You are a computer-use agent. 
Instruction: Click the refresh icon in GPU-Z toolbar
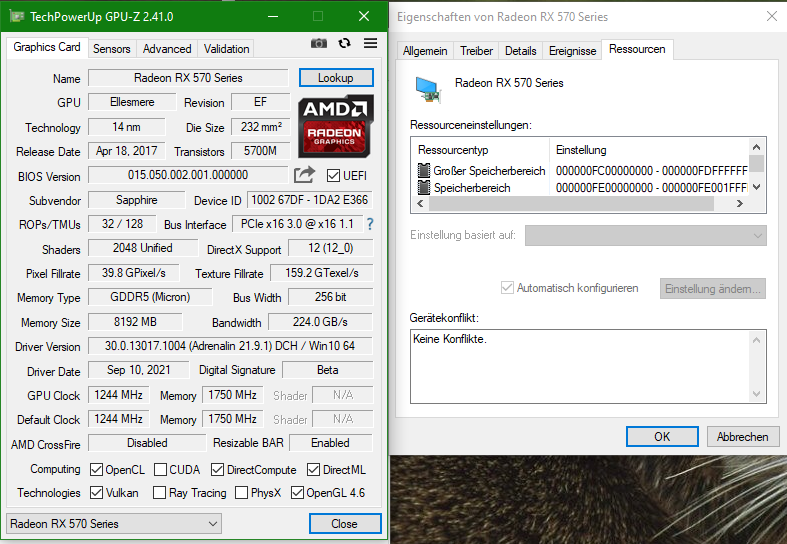(344, 44)
